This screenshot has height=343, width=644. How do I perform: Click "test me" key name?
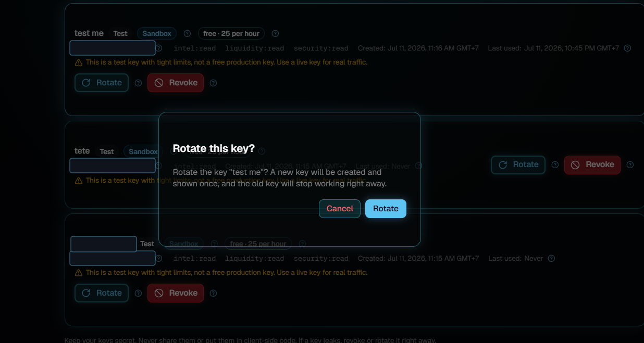tap(89, 33)
